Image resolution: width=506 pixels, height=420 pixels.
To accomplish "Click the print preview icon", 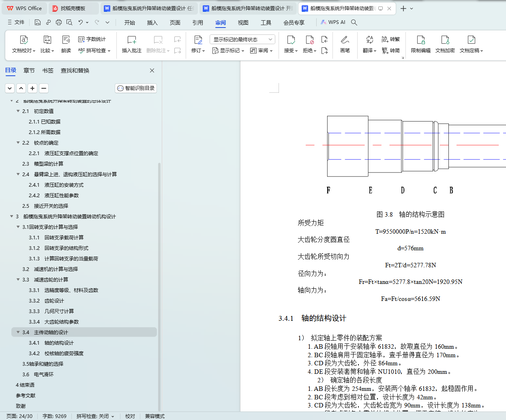I will point(69,22).
